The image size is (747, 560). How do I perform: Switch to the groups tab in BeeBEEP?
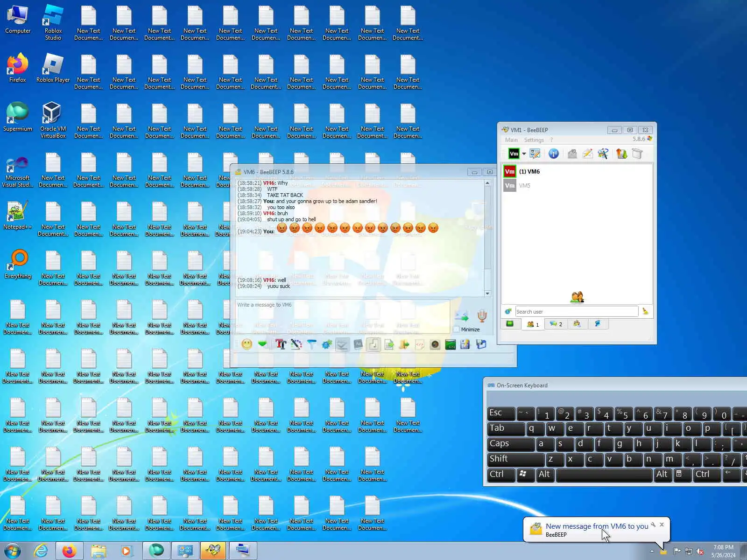(x=577, y=324)
